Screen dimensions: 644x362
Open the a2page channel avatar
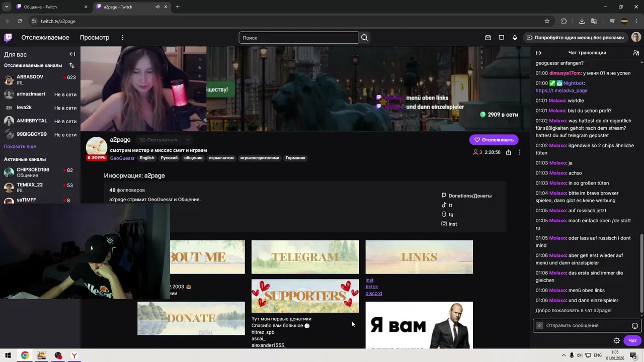click(x=97, y=147)
